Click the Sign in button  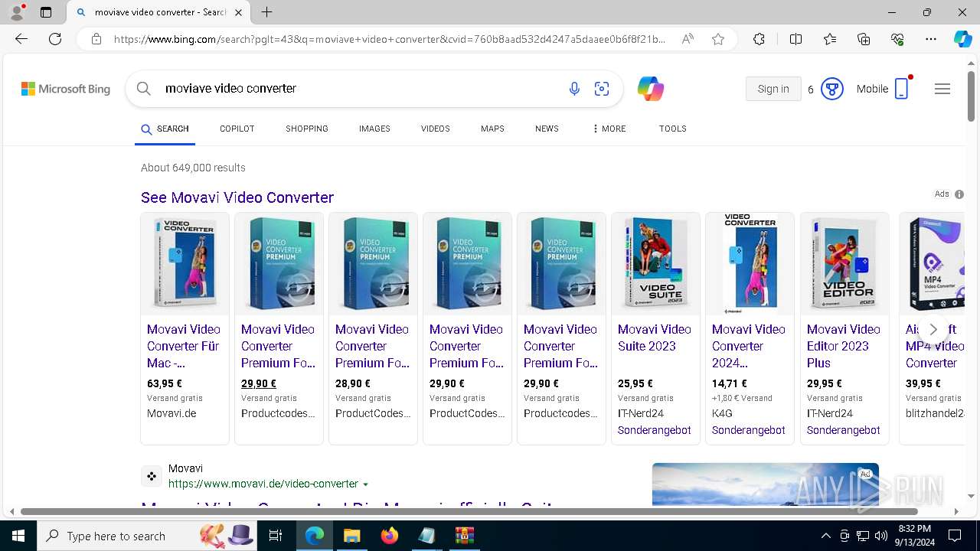click(773, 89)
